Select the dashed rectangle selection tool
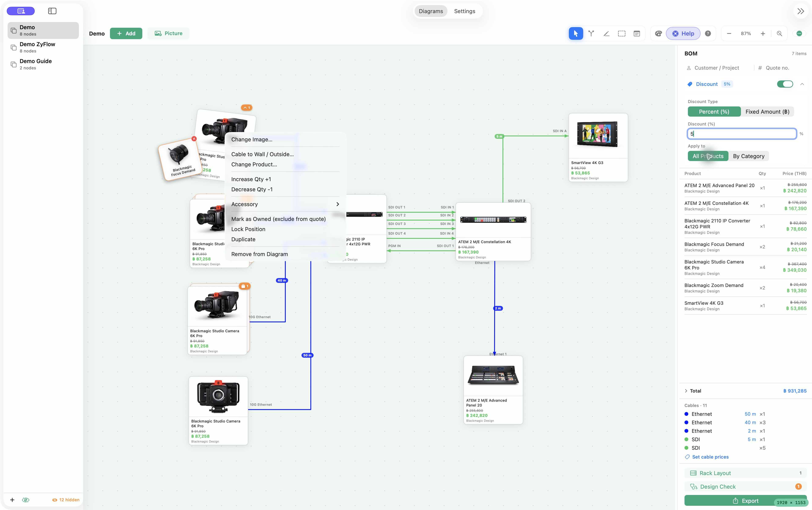The height and width of the screenshot is (510, 812). (x=621, y=33)
